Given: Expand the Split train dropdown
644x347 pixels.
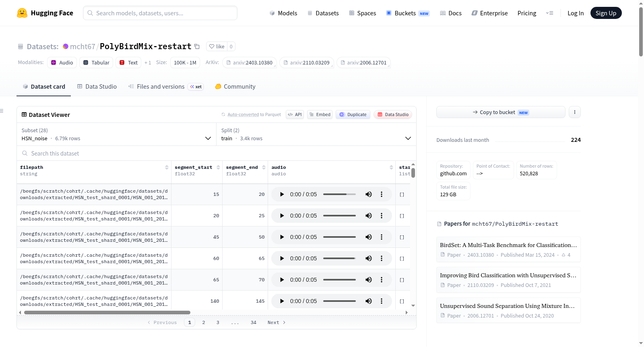Looking at the screenshot, I should pyautogui.click(x=316, y=134).
